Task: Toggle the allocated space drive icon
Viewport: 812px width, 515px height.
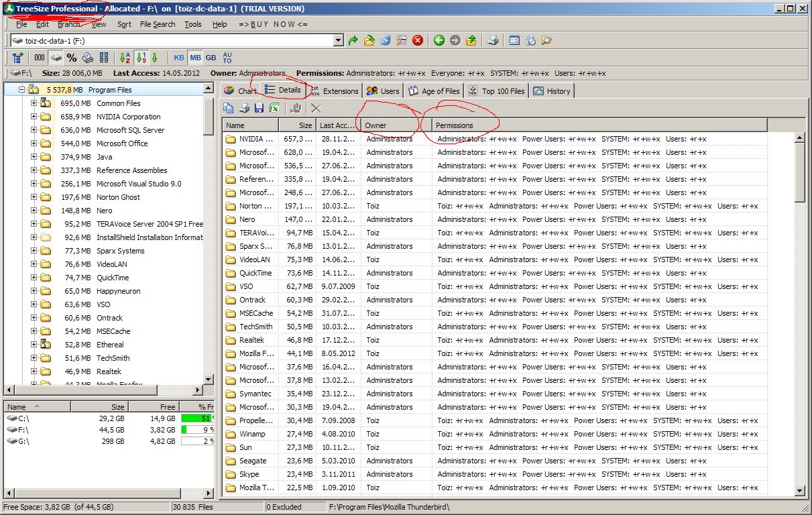Action: [x=56, y=58]
